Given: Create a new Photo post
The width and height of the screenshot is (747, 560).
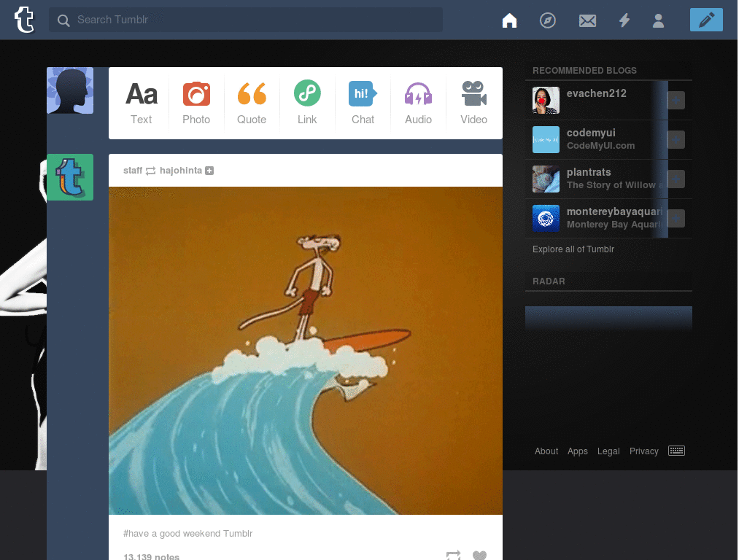Looking at the screenshot, I should point(196,103).
